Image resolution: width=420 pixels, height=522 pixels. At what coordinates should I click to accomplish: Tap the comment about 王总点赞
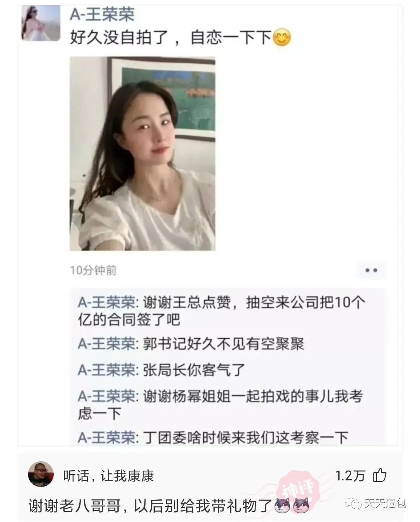point(222,310)
